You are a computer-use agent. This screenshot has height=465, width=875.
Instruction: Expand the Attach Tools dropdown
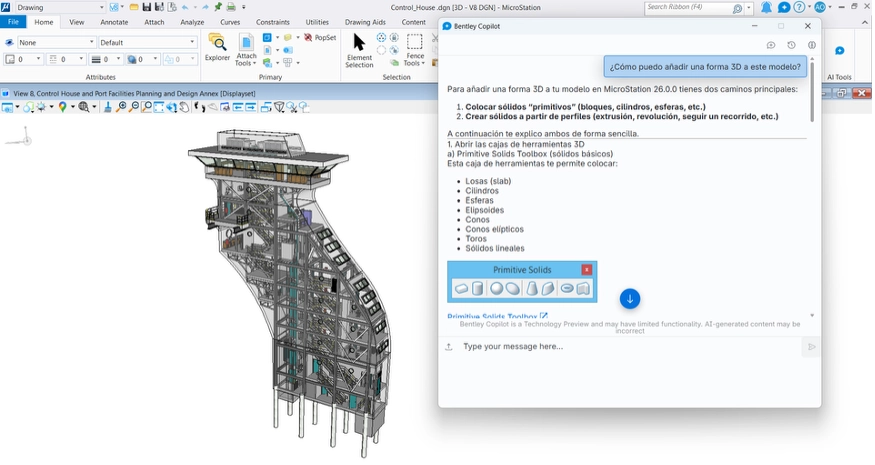coord(246,63)
